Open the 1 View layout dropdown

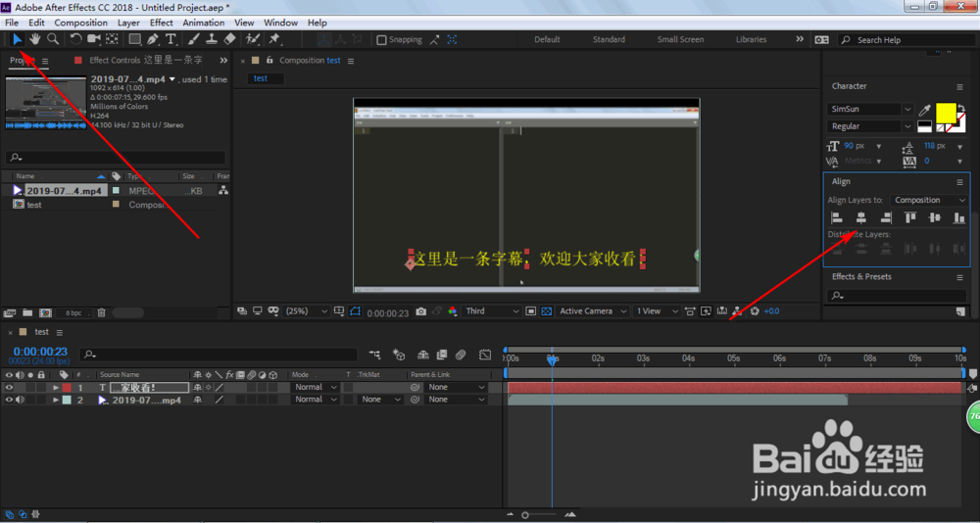coord(657,311)
